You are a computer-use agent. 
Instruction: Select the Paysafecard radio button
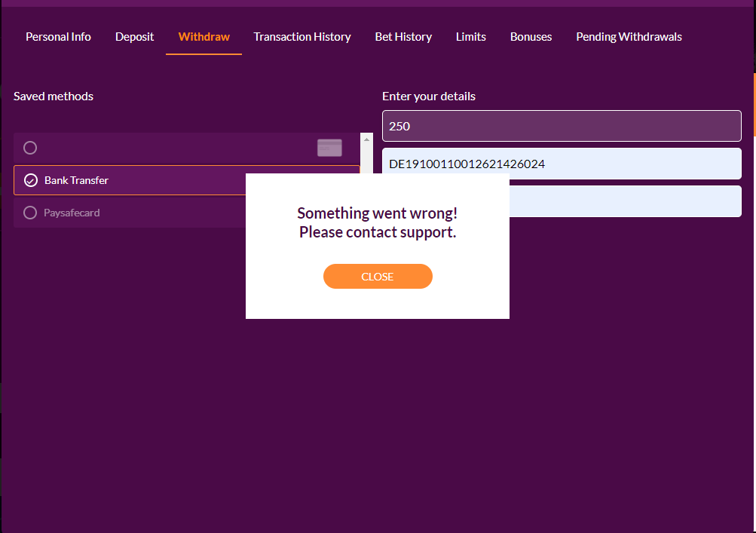click(30, 213)
